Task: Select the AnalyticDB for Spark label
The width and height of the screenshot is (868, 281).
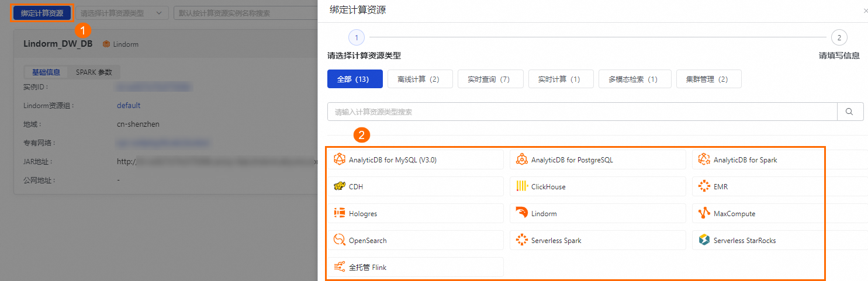Action: coord(745,160)
